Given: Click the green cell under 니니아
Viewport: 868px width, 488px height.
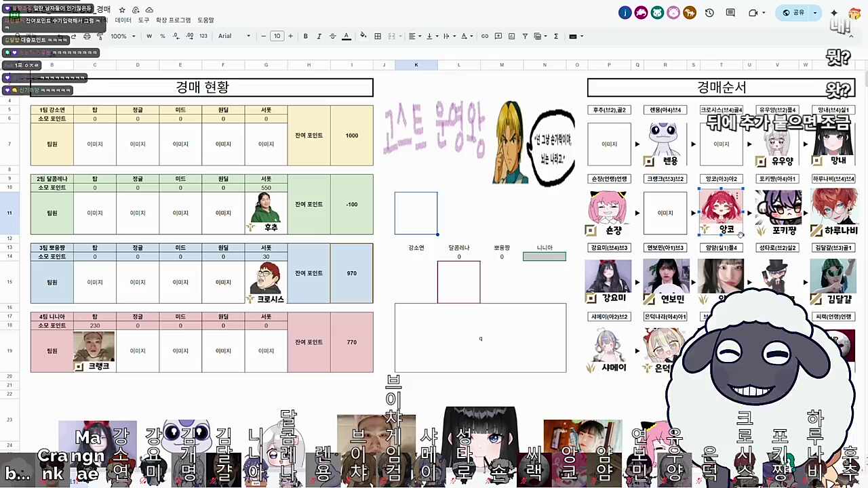Looking at the screenshot, I should click(544, 257).
